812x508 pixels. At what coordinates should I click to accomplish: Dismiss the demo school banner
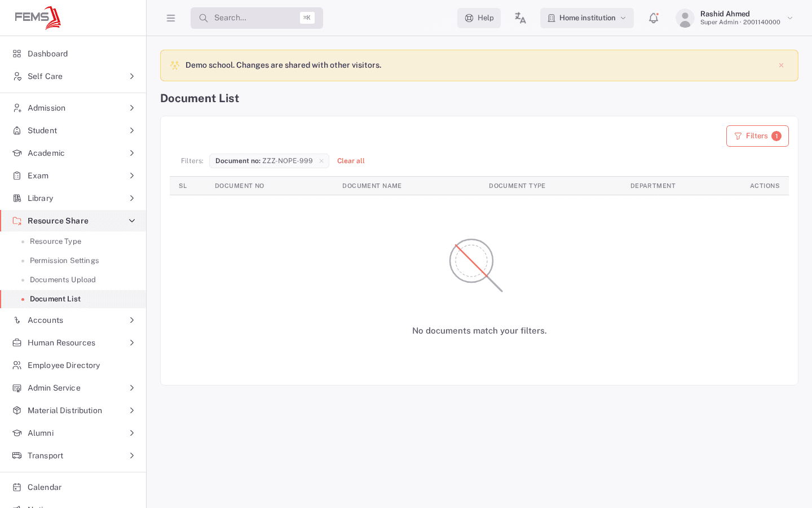[782, 65]
